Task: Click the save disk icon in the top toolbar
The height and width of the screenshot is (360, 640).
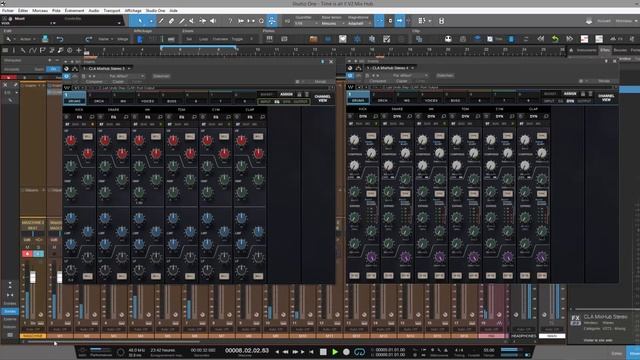Action: click(441, 21)
